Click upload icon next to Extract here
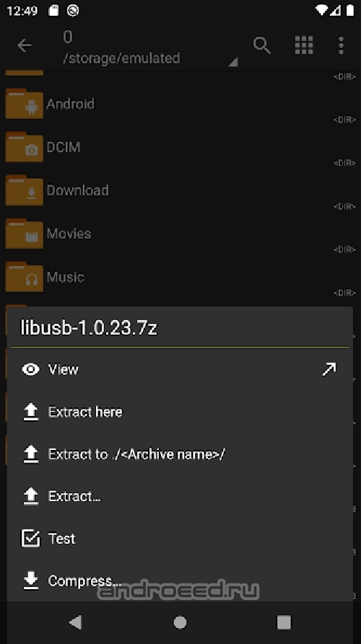The image size is (361, 644). coord(31,412)
